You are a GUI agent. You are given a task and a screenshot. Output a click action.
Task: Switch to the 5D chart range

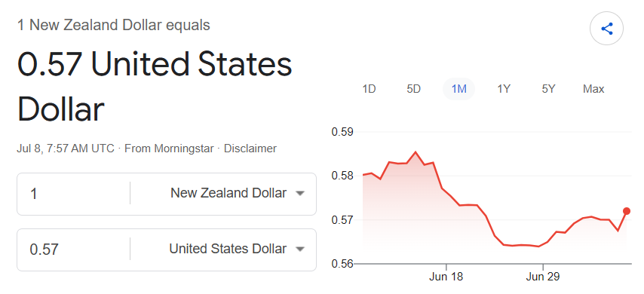click(x=413, y=89)
